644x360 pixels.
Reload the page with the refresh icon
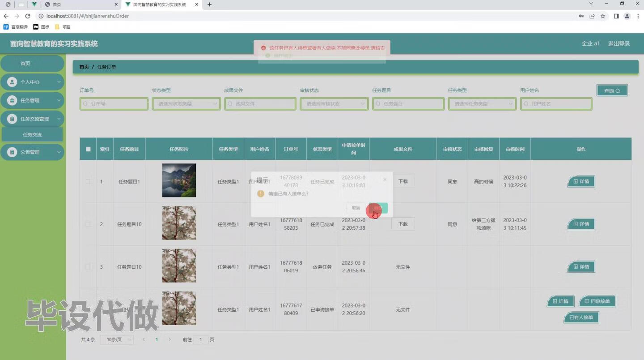pyautogui.click(x=27, y=16)
